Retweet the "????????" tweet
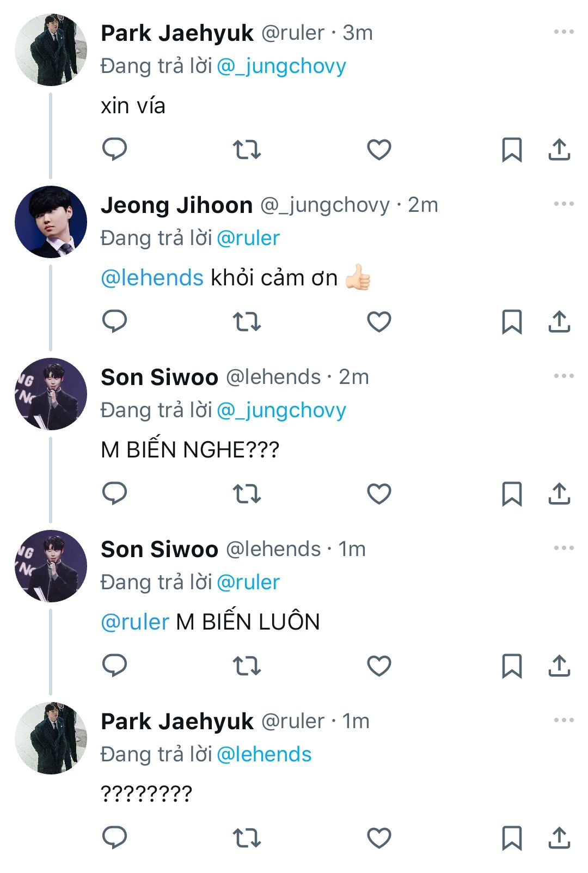This screenshot has height=873, width=588. click(x=247, y=838)
